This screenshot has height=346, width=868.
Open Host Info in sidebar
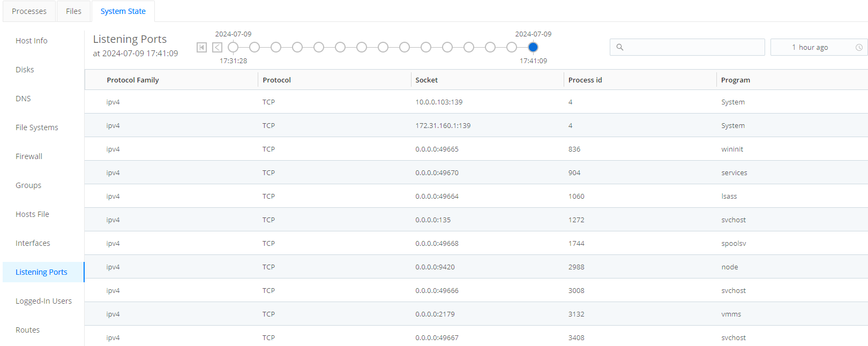(32, 41)
